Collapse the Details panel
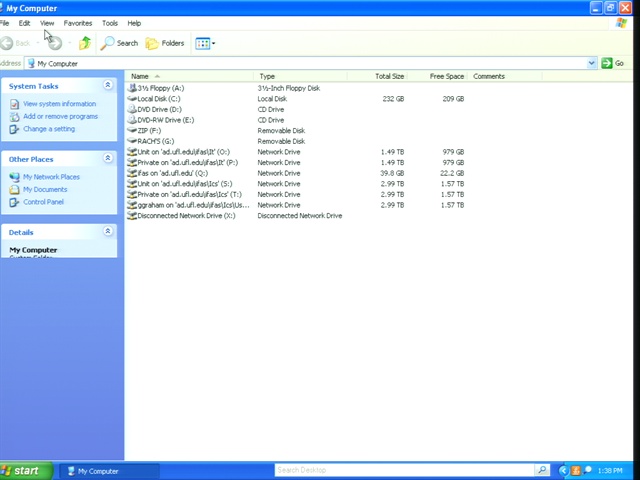This screenshot has height=480, width=640. [108, 231]
